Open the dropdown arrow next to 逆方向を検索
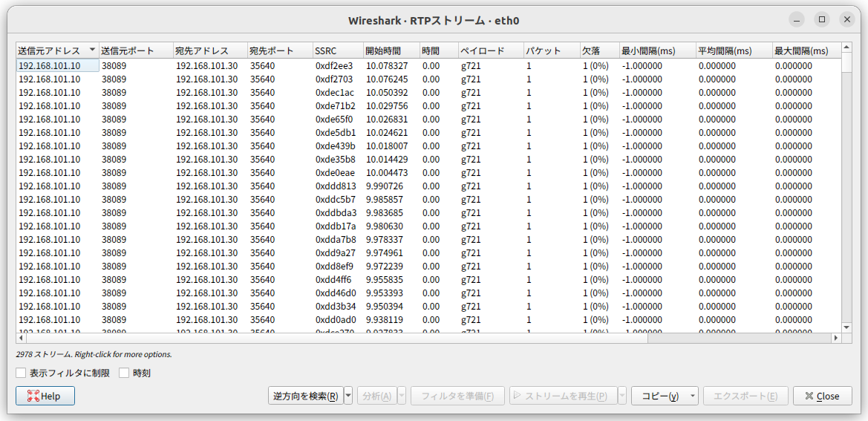The height and width of the screenshot is (421, 868). click(349, 396)
